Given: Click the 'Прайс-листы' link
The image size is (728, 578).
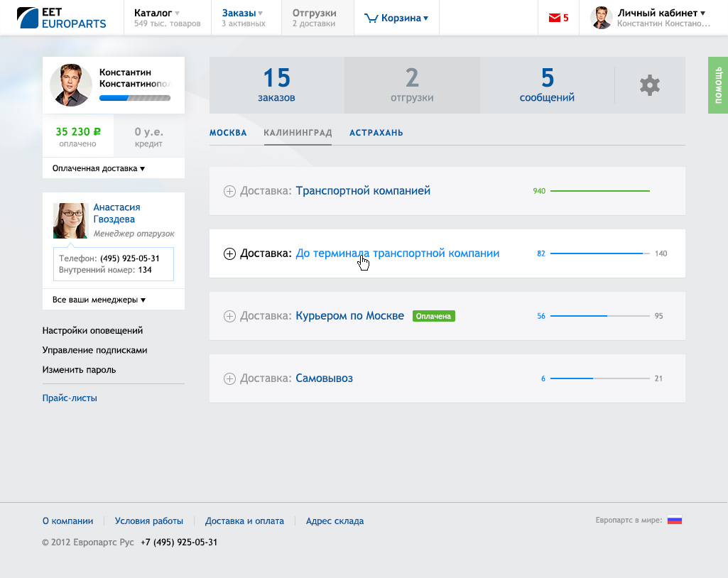Looking at the screenshot, I should (x=70, y=398).
